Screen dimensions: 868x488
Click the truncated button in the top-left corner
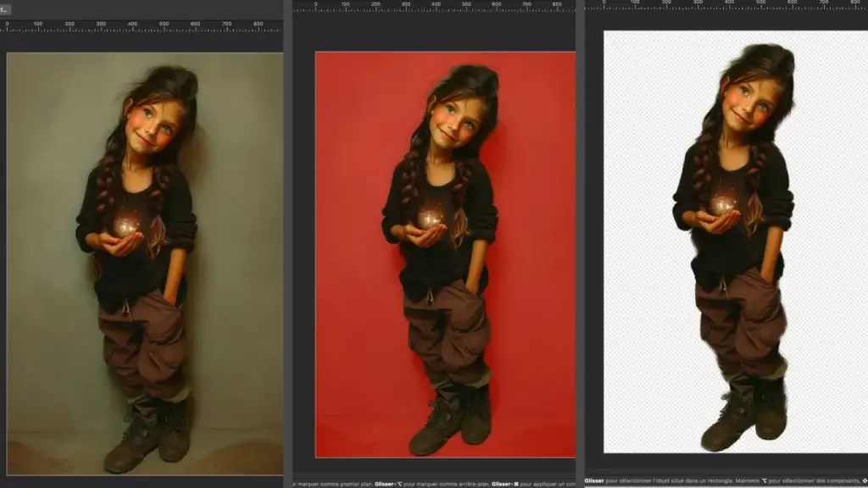5,9
